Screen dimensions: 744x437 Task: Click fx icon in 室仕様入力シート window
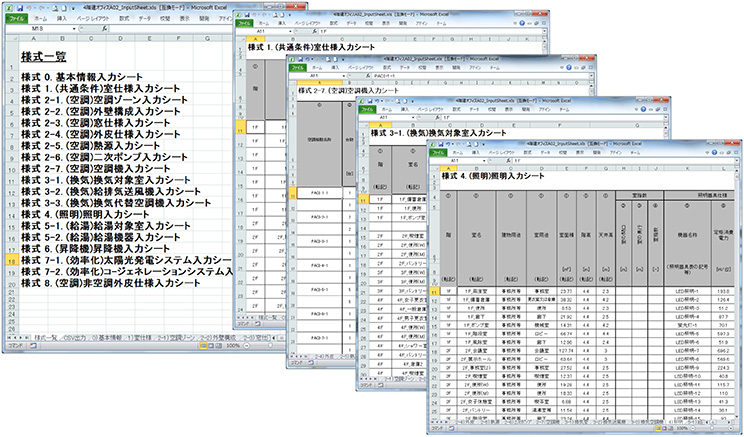(x=315, y=31)
